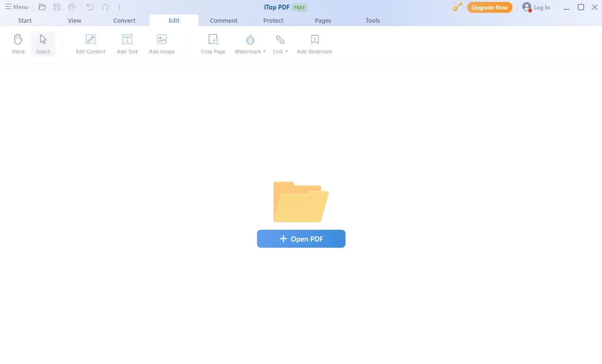Click the Watermark icon
This screenshot has height=364, width=602.
point(250,40)
